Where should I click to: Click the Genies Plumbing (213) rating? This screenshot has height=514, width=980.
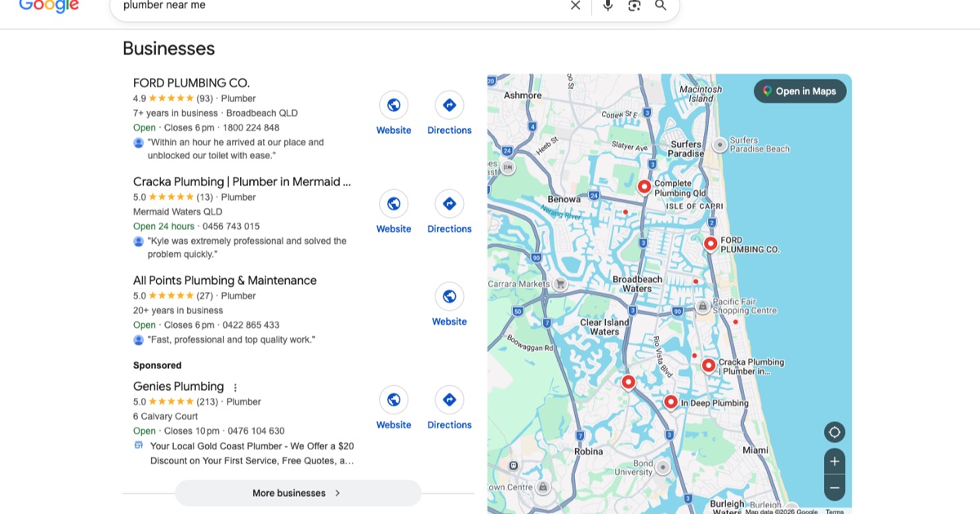tap(176, 401)
